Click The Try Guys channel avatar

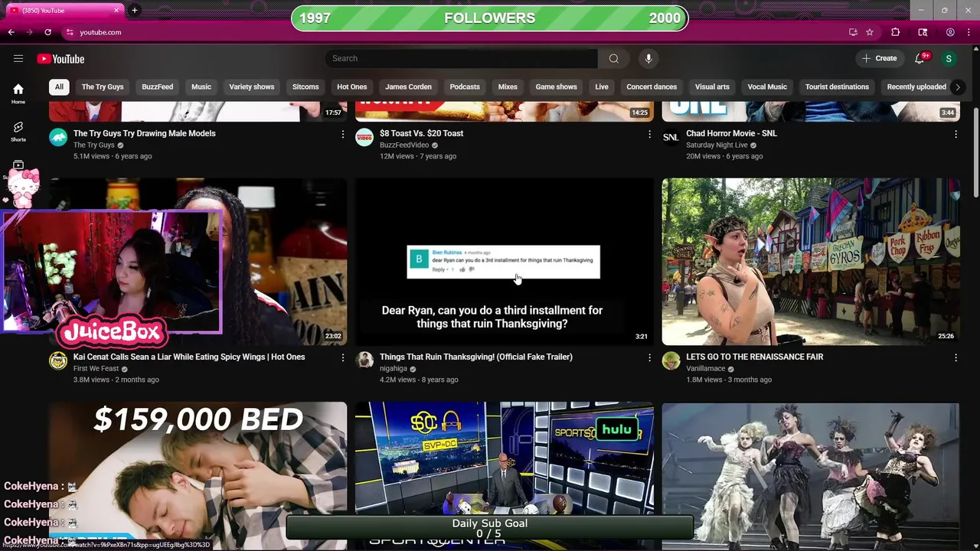point(58,138)
